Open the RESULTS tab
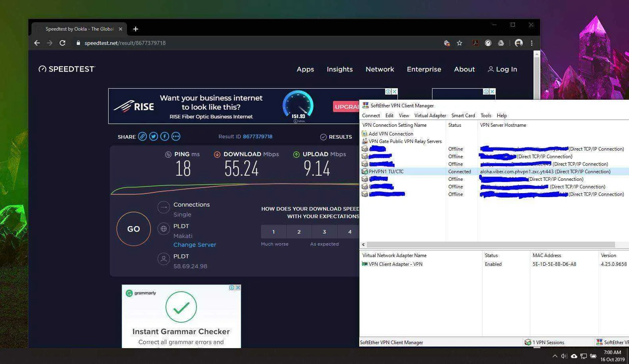The image size is (629, 364). [336, 137]
